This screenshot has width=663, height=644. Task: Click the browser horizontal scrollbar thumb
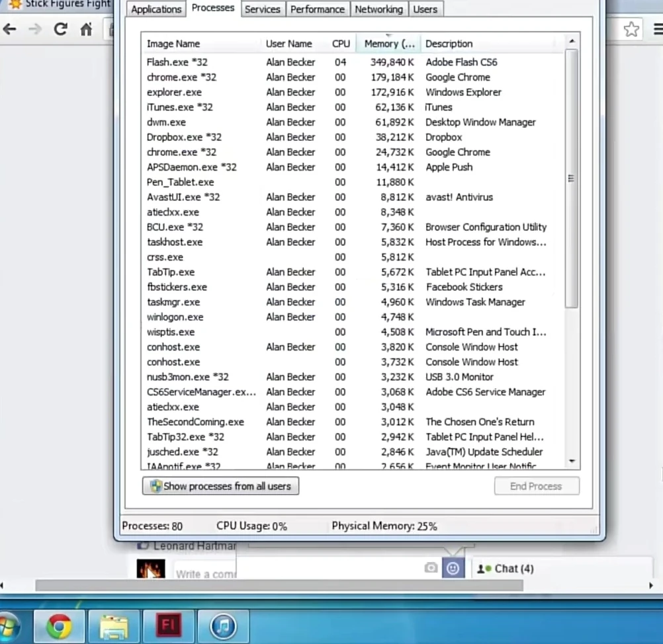coord(279,585)
